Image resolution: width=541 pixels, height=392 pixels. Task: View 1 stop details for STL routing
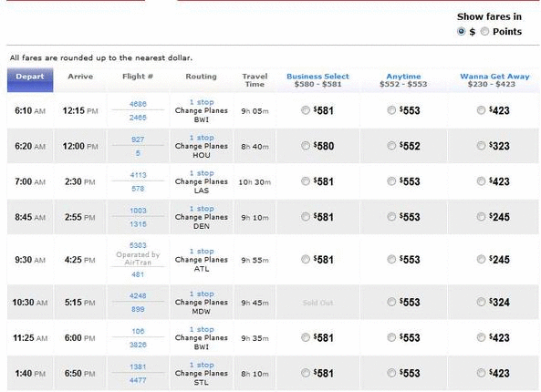point(202,365)
